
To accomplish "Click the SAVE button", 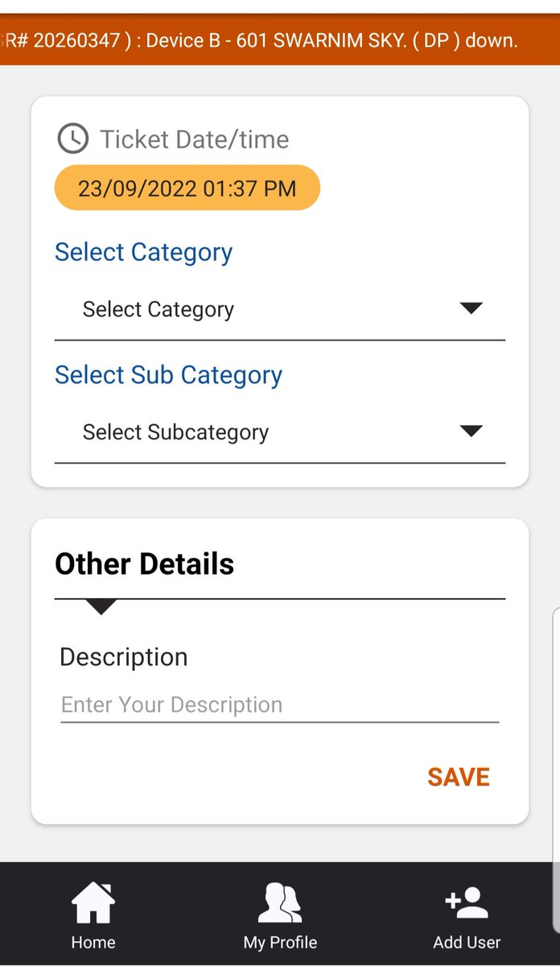I will (x=459, y=777).
